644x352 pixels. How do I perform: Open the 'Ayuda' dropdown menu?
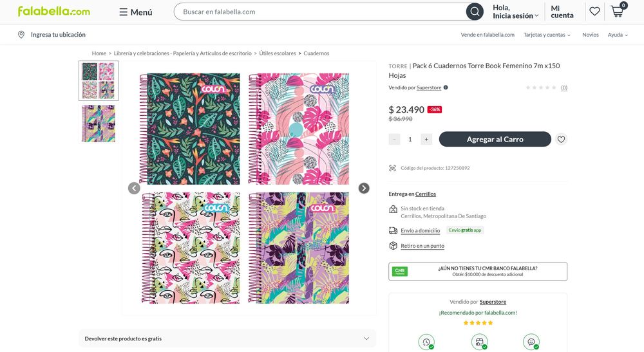coord(618,35)
